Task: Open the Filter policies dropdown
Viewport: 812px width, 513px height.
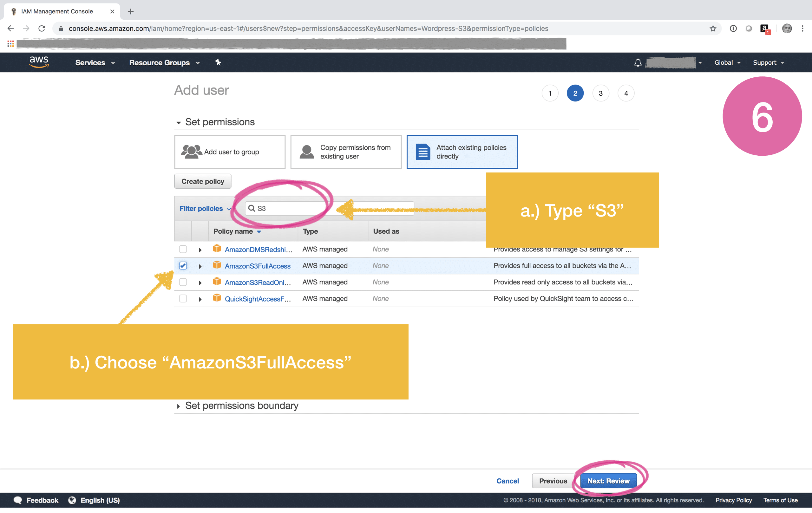Action: click(205, 209)
